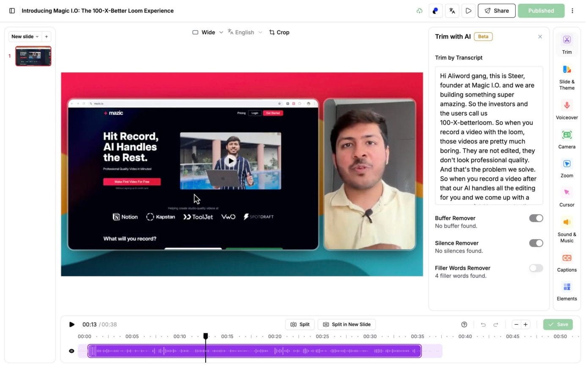Image resolution: width=588 pixels, height=365 pixels.
Task: Open the Voiceover tool in sidebar
Action: (x=566, y=110)
